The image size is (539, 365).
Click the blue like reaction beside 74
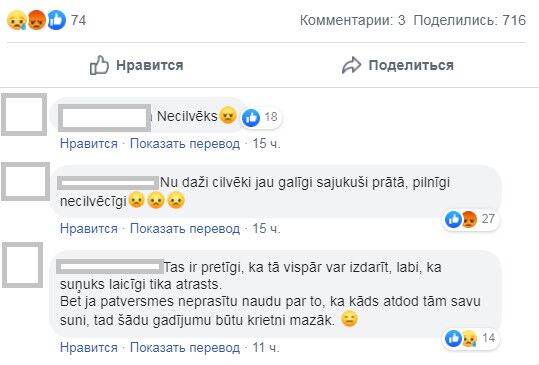(56, 20)
